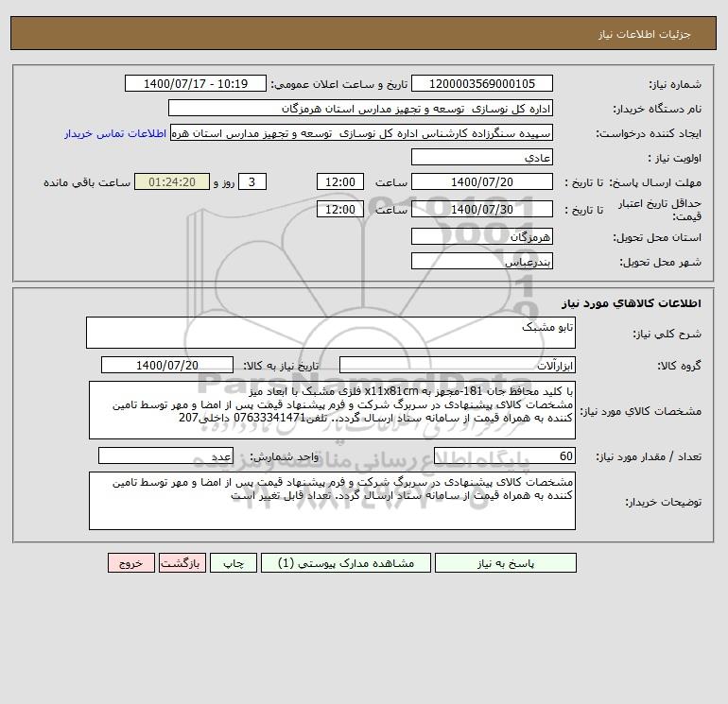Click response deadline date 1400/07/20

[x=482, y=182]
